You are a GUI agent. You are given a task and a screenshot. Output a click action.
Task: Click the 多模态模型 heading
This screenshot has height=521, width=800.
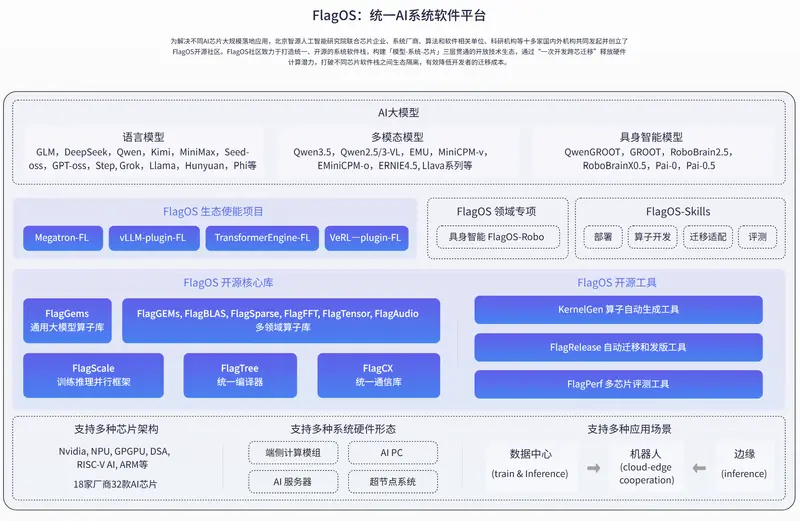click(397, 137)
